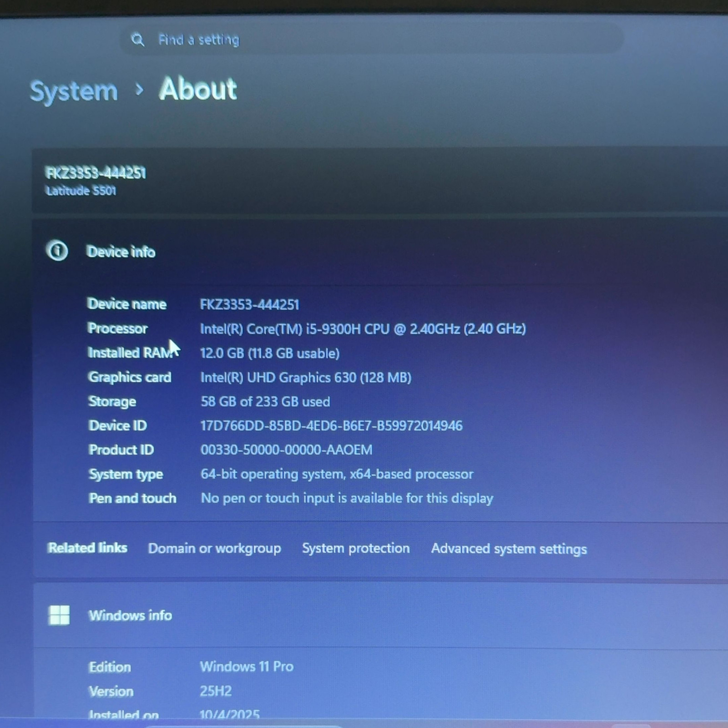
Task: Click the Product ID label
Action: (x=121, y=450)
